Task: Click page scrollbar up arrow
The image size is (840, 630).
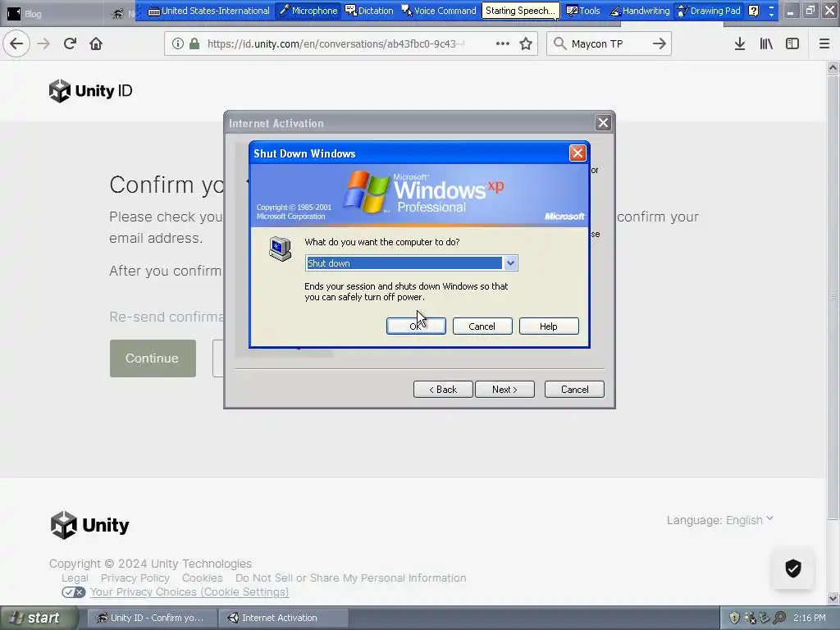Action: [833, 67]
